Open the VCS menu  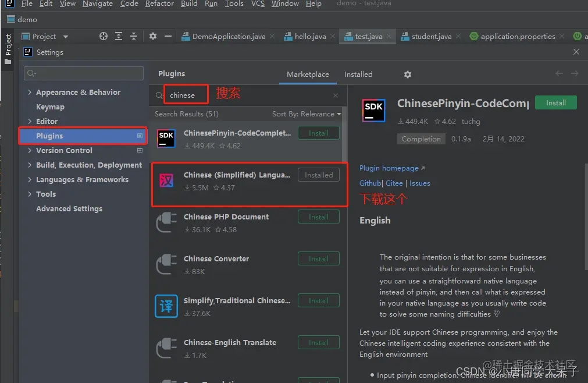click(258, 3)
